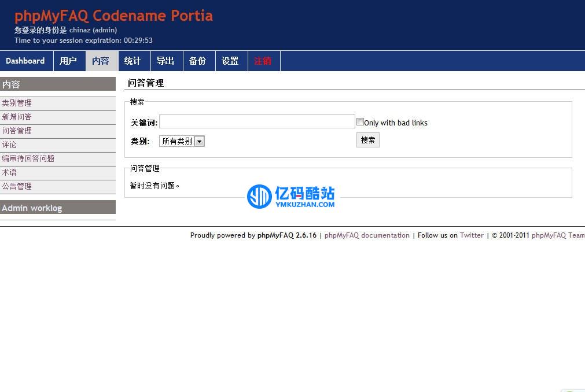The width and height of the screenshot is (585, 392).
Task: Open the 设置 configuration tab
Action: (231, 61)
